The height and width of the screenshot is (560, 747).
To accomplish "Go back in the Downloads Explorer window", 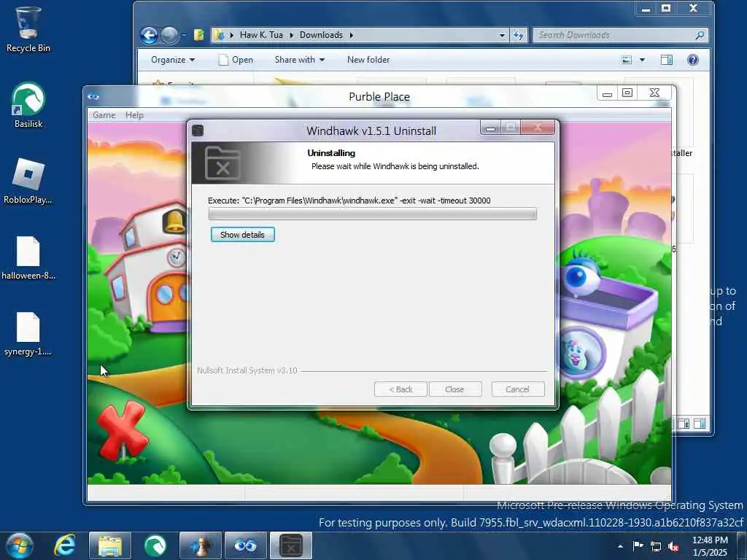I will tap(149, 35).
